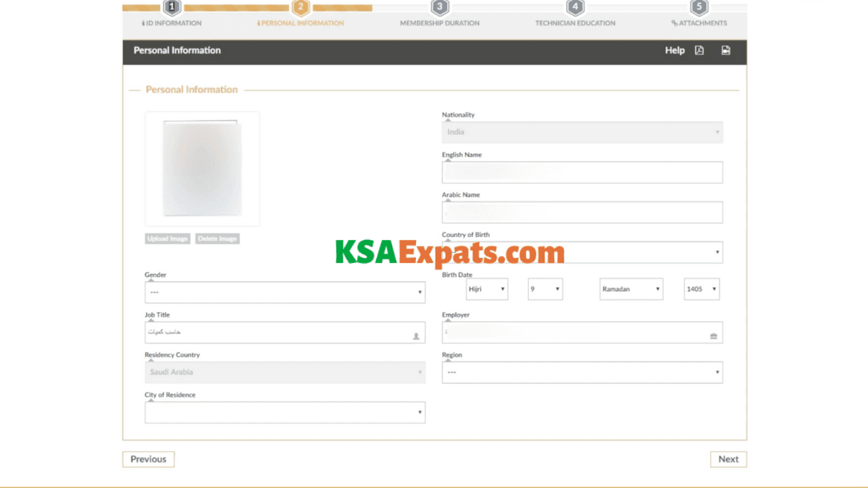Click the blank photo placeholder thumbnail

(x=202, y=168)
